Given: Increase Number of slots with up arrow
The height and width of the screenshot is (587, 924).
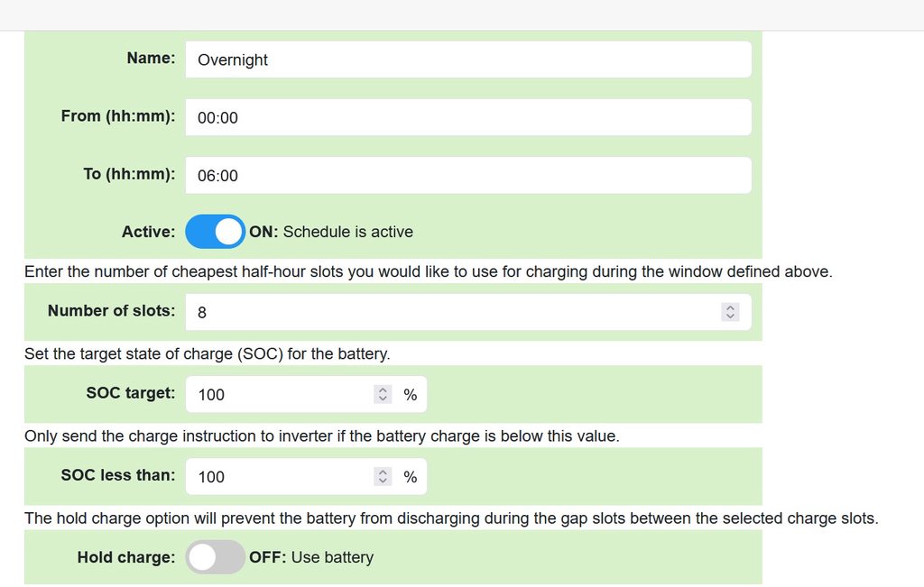Looking at the screenshot, I should (x=731, y=307).
